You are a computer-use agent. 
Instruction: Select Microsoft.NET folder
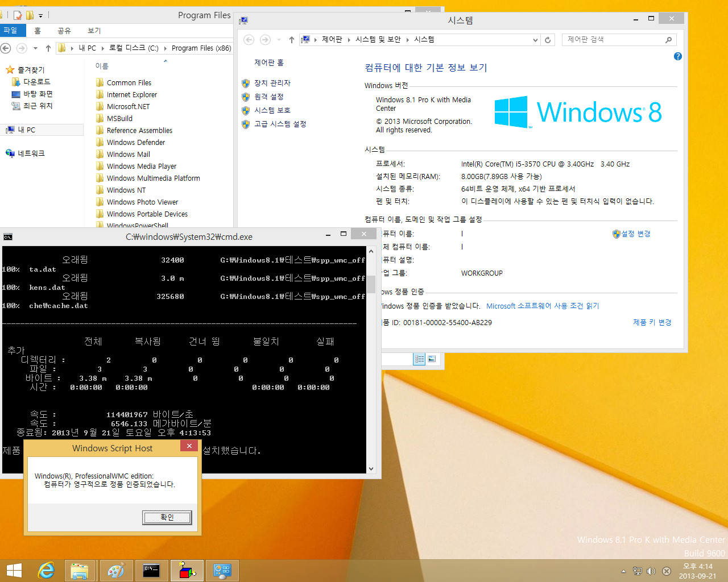pyautogui.click(x=128, y=107)
